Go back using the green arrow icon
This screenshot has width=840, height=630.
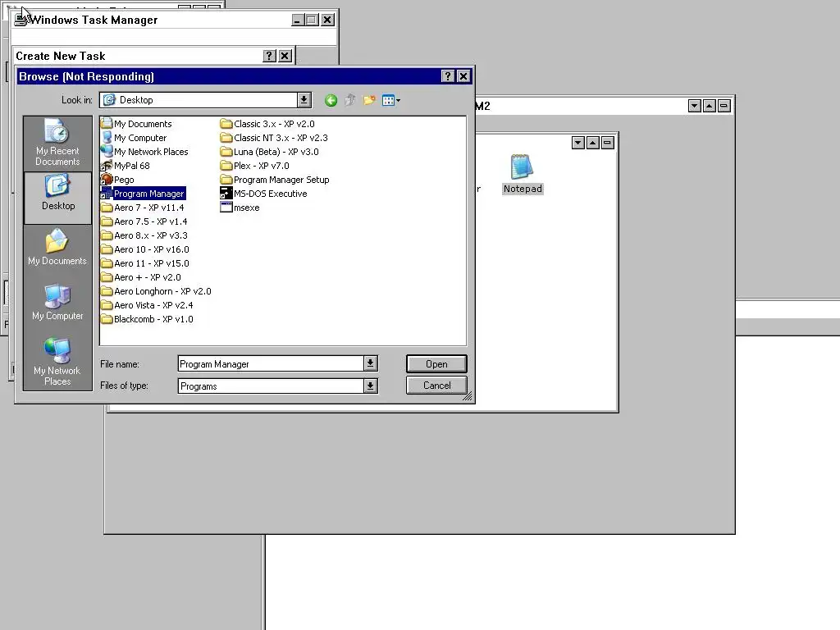[x=331, y=100]
